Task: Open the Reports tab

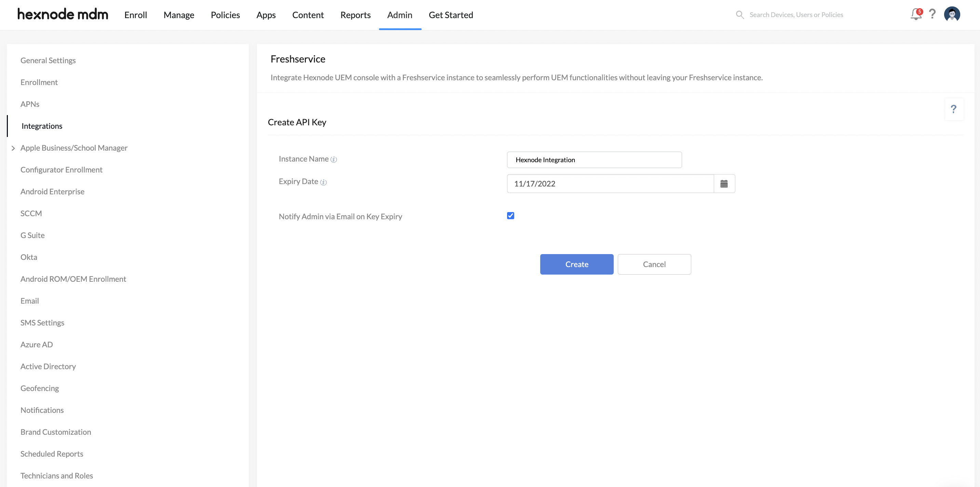Action: coord(355,15)
